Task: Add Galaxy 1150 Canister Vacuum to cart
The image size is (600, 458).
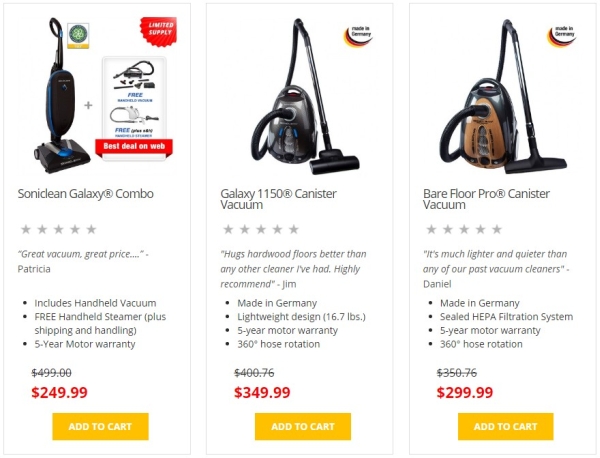Action: (x=303, y=426)
